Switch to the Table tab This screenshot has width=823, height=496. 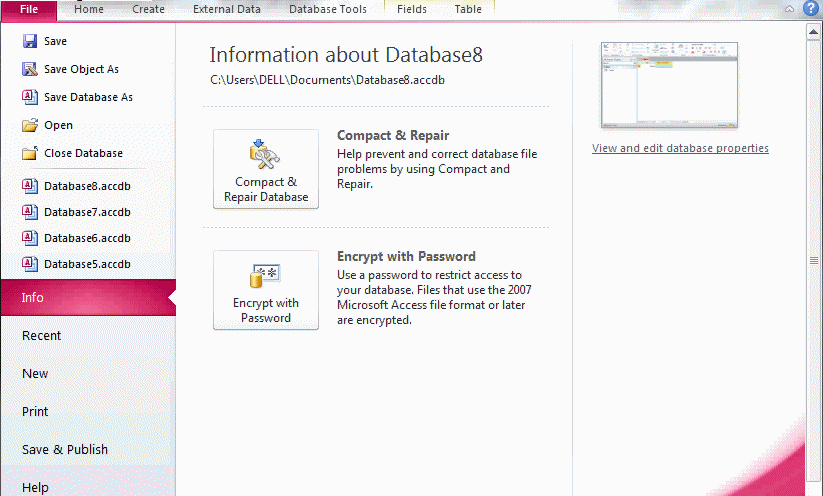pyautogui.click(x=468, y=9)
